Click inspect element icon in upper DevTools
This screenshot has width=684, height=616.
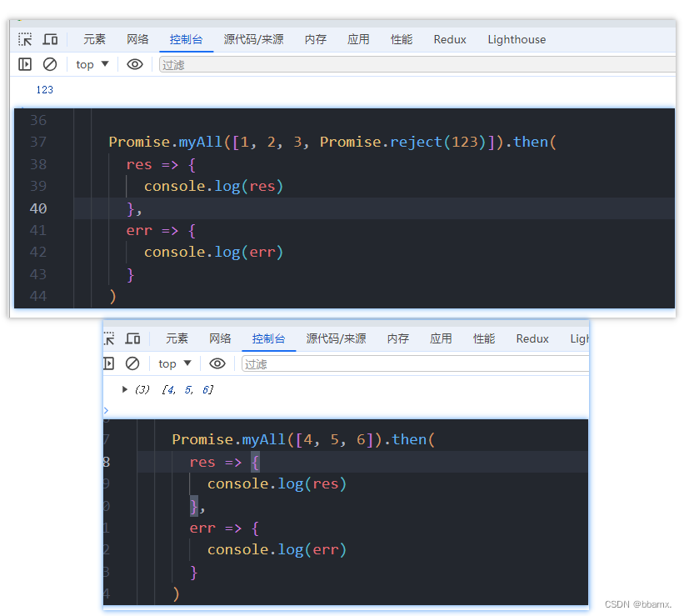coord(25,39)
